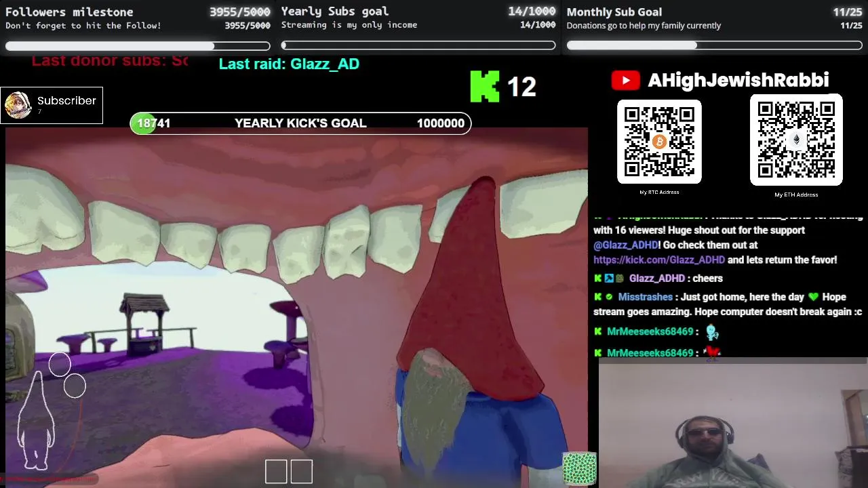Click Glazz_ADHD username on cheers message
This screenshot has height=488, width=868.
click(x=656, y=279)
